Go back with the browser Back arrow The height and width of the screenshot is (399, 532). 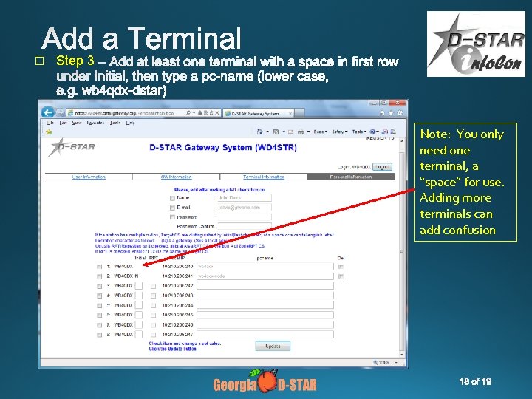[x=47, y=112]
